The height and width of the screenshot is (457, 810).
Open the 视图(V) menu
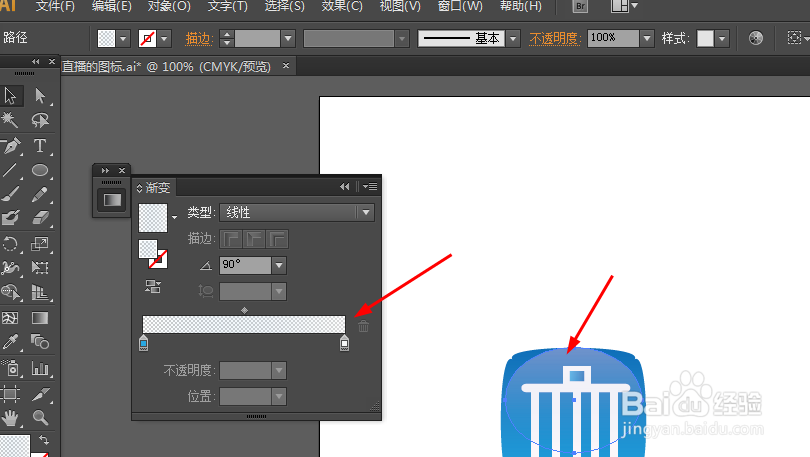[x=400, y=6]
